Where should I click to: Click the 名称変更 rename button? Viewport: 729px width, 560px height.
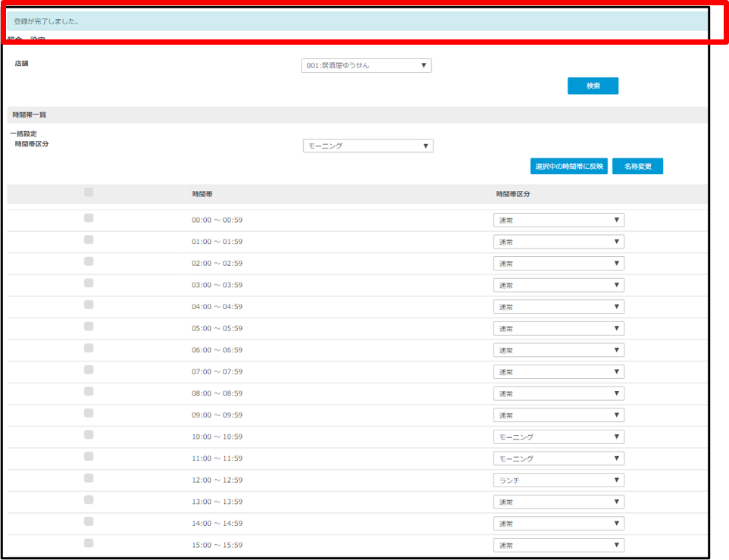point(637,167)
